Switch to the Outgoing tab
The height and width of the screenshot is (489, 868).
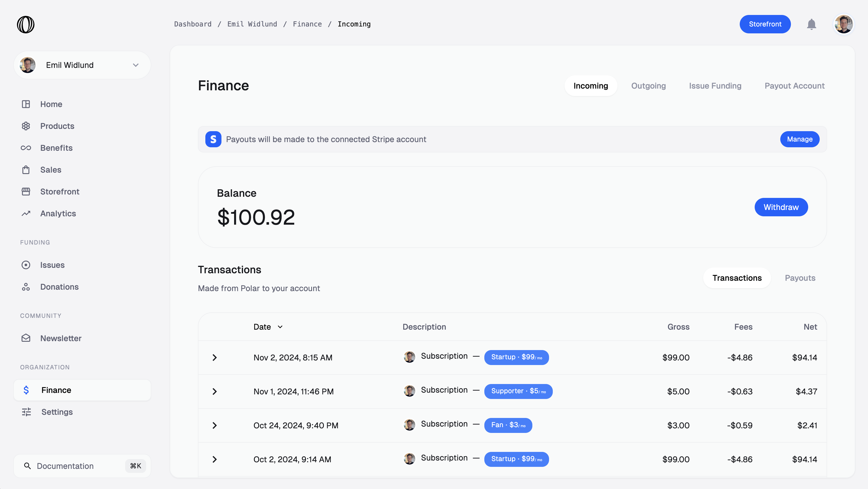pos(648,86)
